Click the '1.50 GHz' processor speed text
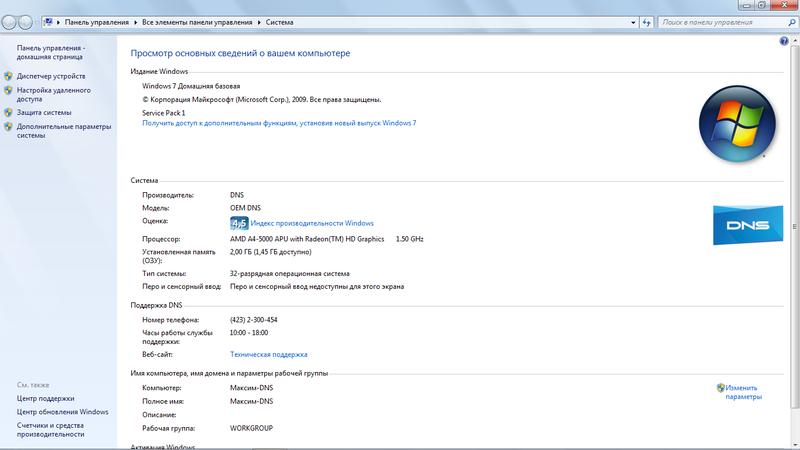Viewport: 800px width, 450px height. [410, 239]
